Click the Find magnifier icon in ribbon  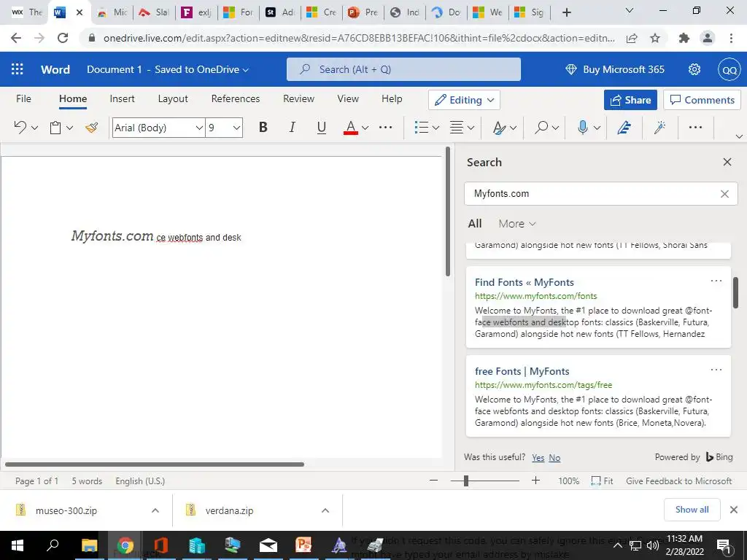tap(541, 127)
